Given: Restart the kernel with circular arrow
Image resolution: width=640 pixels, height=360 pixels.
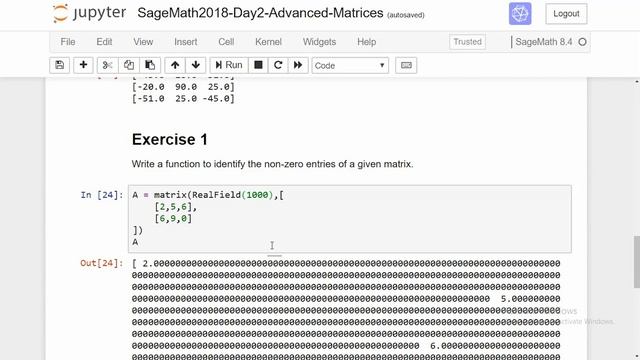Looking at the screenshot, I should 278,65.
